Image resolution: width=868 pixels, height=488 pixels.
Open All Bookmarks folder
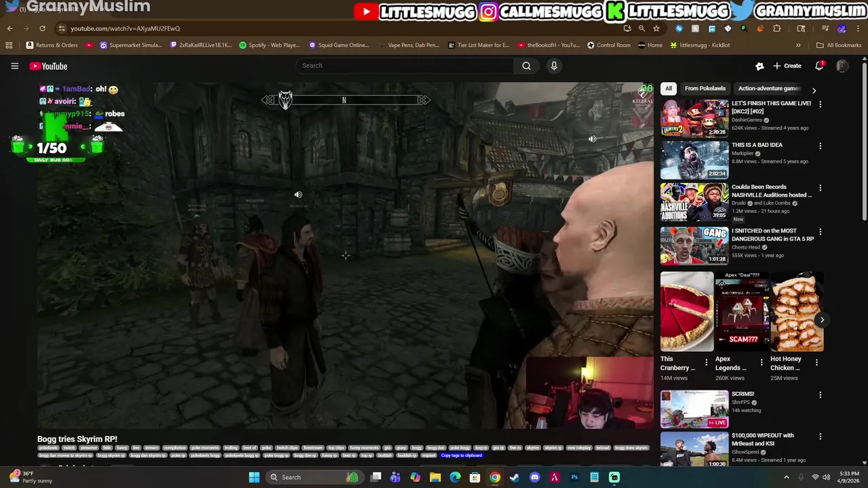[x=839, y=45]
